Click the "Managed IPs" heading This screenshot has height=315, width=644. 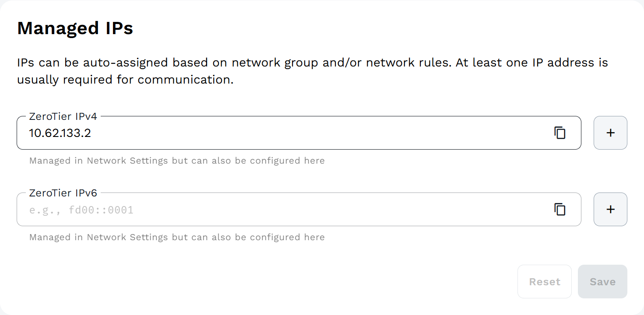pyautogui.click(x=75, y=28)
